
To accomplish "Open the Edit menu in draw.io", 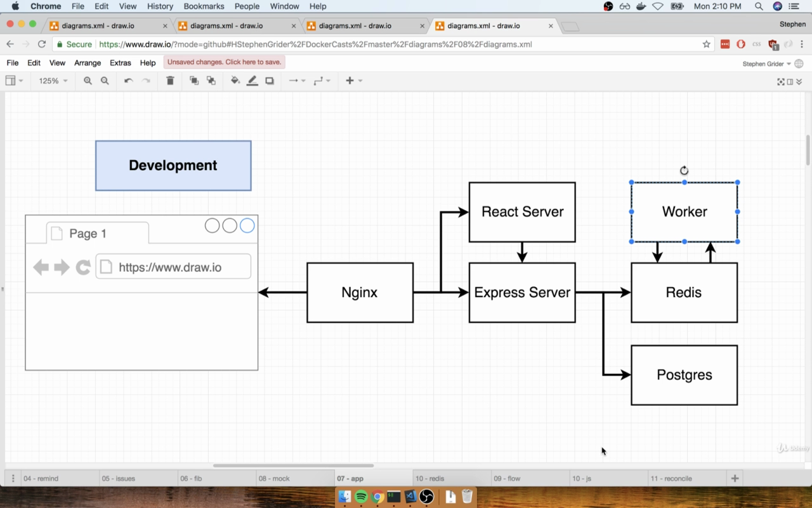I will (x=34, y=63).
